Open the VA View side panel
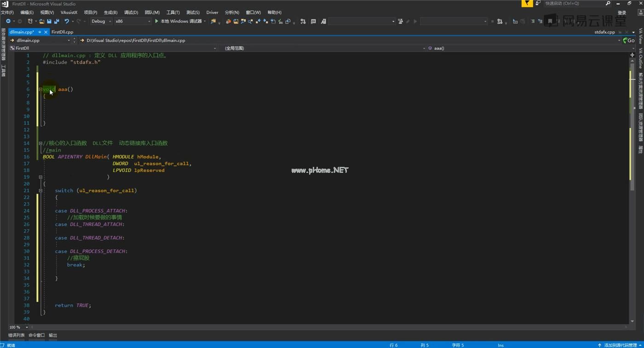Image resolution: width=644 pixels, height=348 pixels. coord(640,36)
